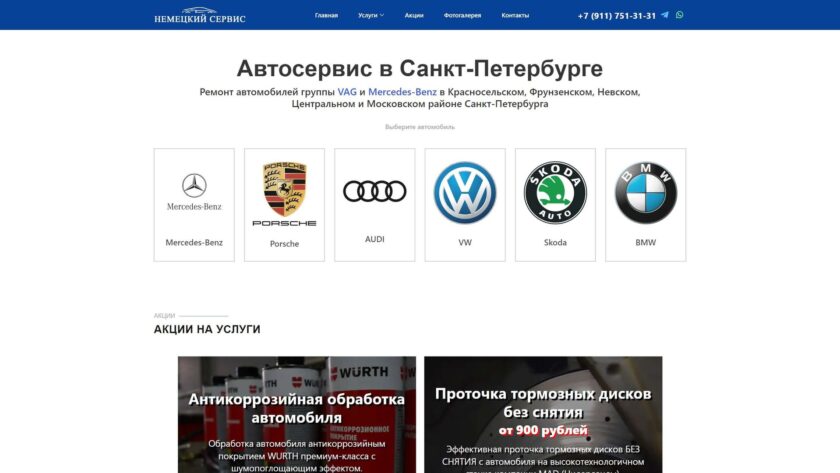This screenshot has width=840, height=473.
Task: Open Акции menu item
Action: 414,16
